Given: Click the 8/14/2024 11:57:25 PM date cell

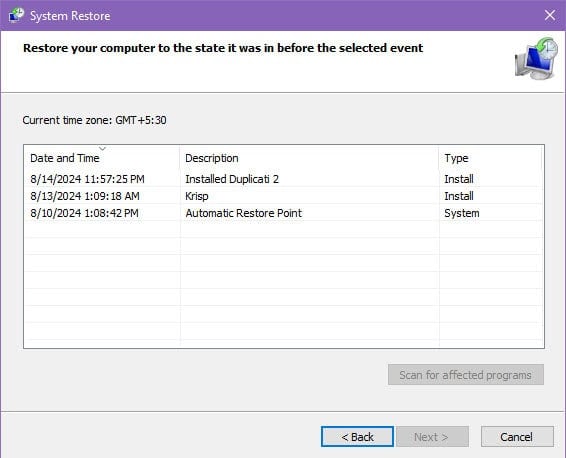Looking at the screenshot, I should (x=87, y=179).
